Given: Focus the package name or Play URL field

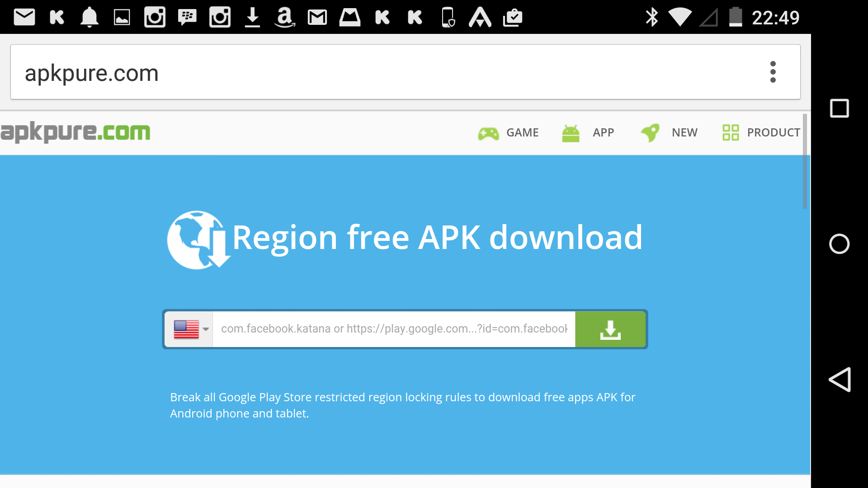Looking at the screenshot, I should pyautogui.click(x=394, y=329).
